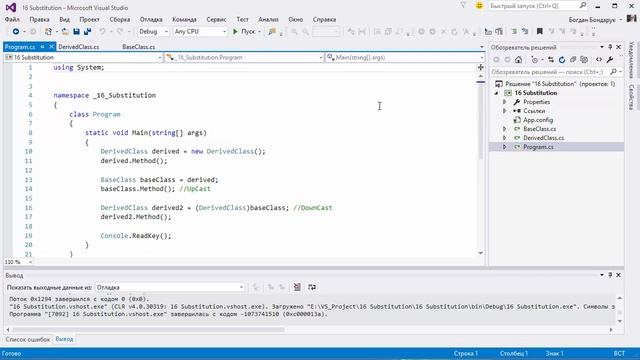Open the Отладка menu
640x360 pixels.
point(151,19)
